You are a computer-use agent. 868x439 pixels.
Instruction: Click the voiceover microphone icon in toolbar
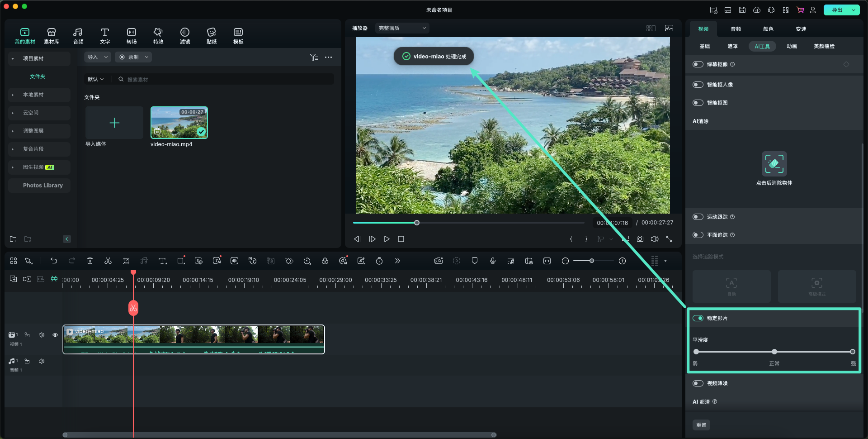[493, 261]
